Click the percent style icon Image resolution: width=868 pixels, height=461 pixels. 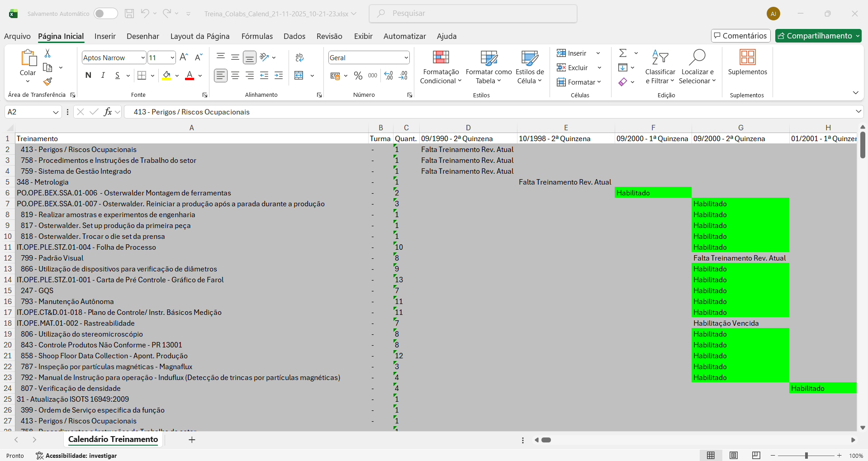click(358, 76)
